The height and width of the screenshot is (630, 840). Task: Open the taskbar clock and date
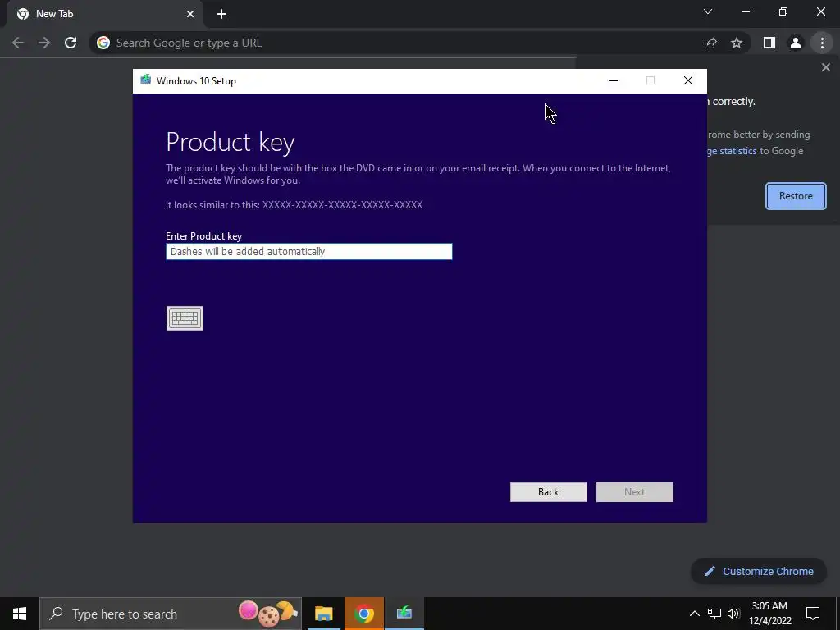tap(769, 614)
